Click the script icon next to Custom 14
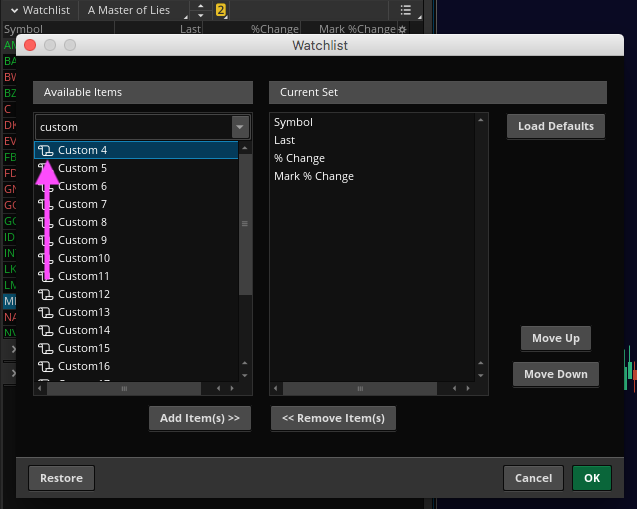Viewport: 637px width, 509px height. coord(45,330)
